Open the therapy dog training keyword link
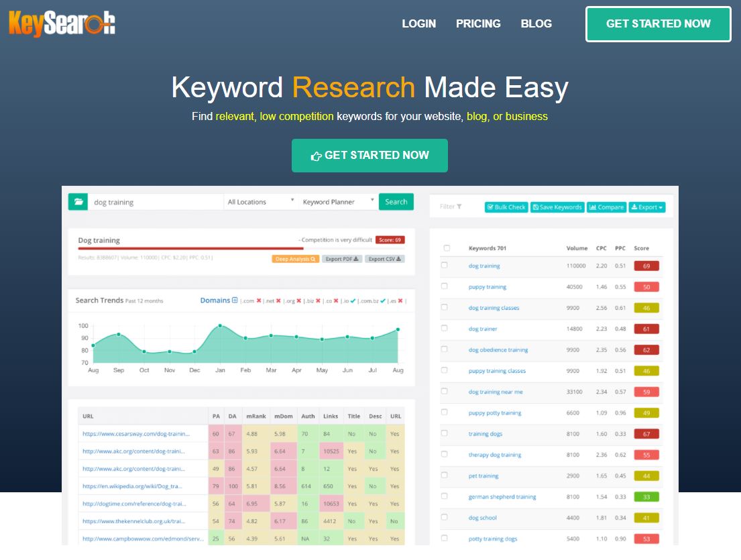Image resolution: width=741 pixels, height=560 pixels. click(495, 455)
